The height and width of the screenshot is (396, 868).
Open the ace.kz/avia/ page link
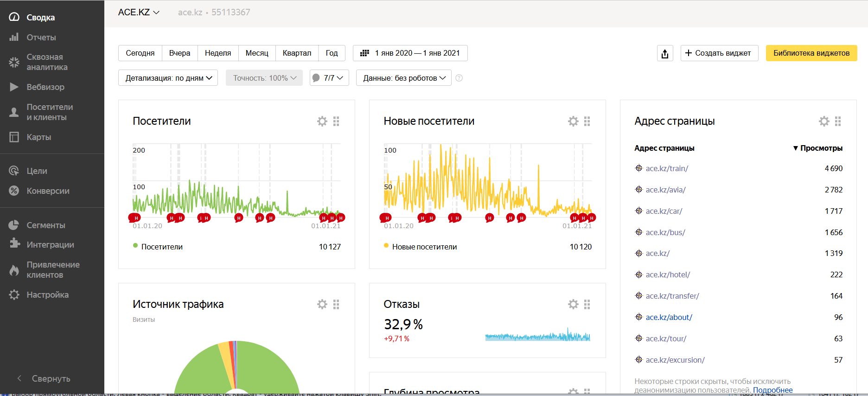point(665,190)
